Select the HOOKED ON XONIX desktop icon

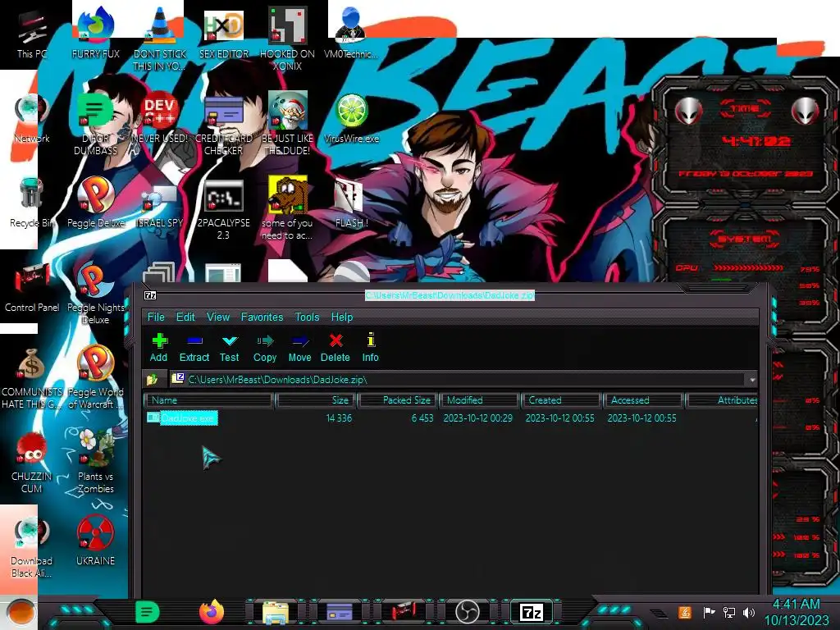pyautogui.click(x=288, y=39)
